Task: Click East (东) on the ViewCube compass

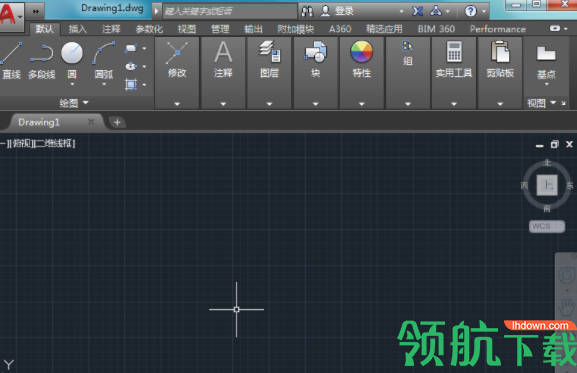Action: (570, 185)
